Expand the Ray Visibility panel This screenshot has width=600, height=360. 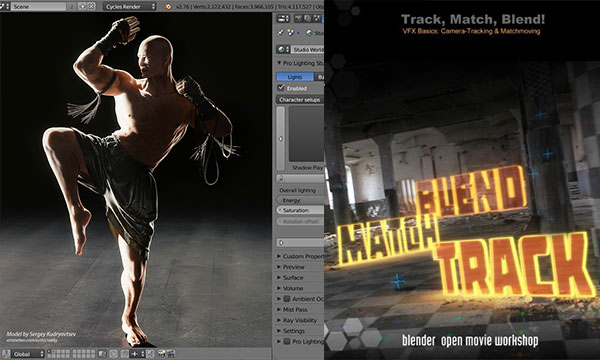pyautogui.click(x=300, y=320)
